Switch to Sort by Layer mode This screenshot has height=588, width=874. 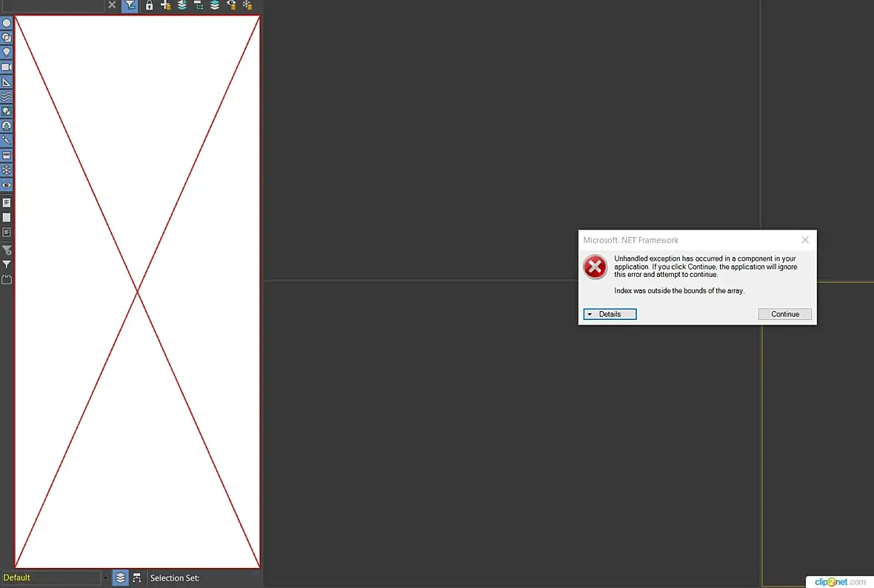point(121,578)
